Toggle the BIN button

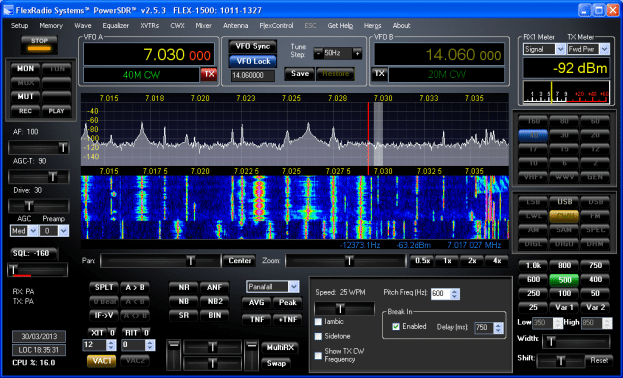click(215, 315)
